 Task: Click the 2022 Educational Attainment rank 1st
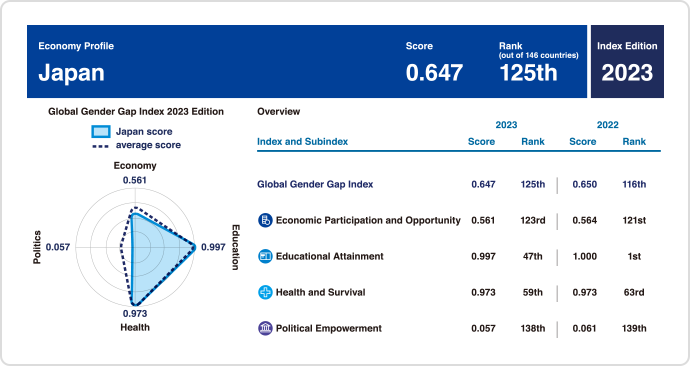click(634, 256)
